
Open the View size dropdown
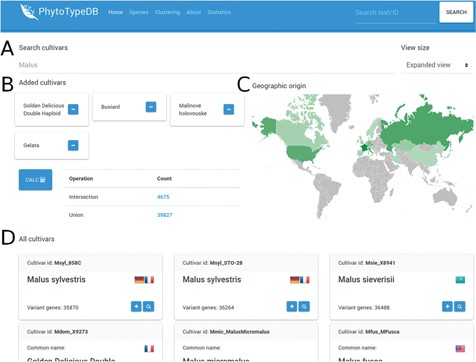click(x=437, y=65)
